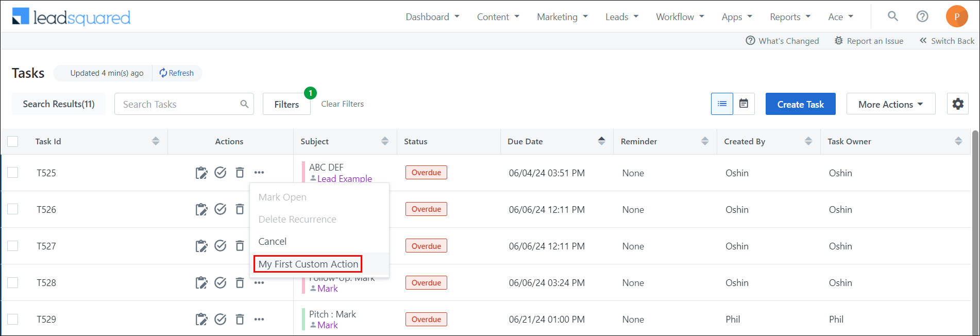980x336 pixels.
Task: Mark task T527 complete icon
Action: pyautogui.click(x=221, y=246)
